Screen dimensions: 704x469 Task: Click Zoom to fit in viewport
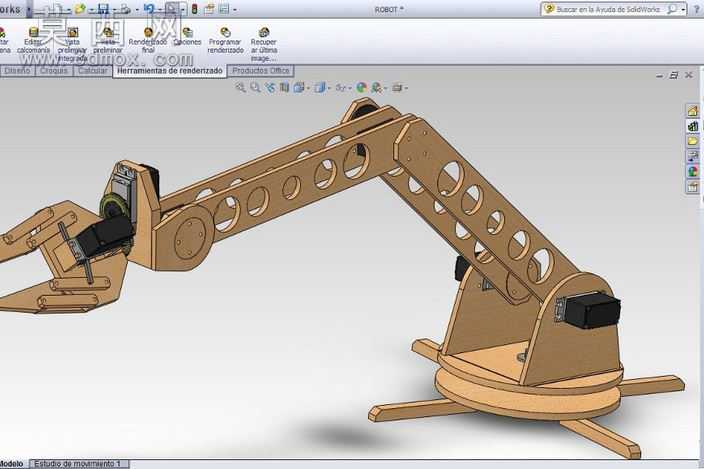[x=241, y=88]
